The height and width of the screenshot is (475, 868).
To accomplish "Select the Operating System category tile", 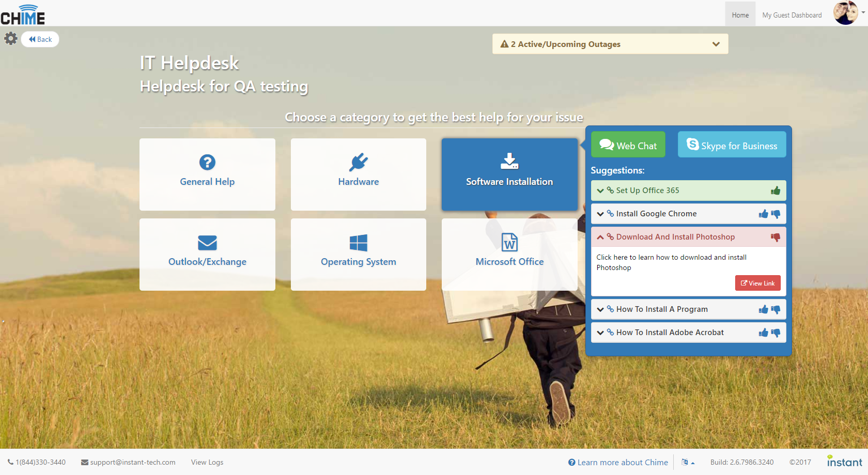I will [x=359, y=255].
